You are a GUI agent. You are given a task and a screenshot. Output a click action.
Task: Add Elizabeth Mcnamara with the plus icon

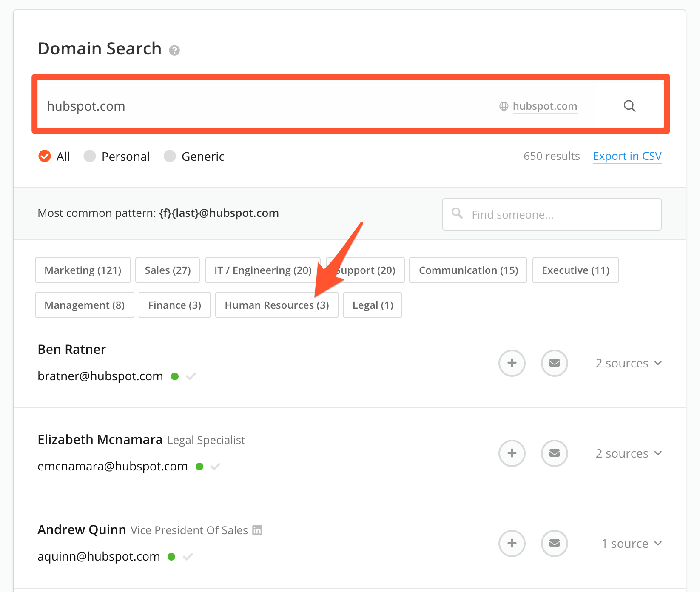[512, 453]
